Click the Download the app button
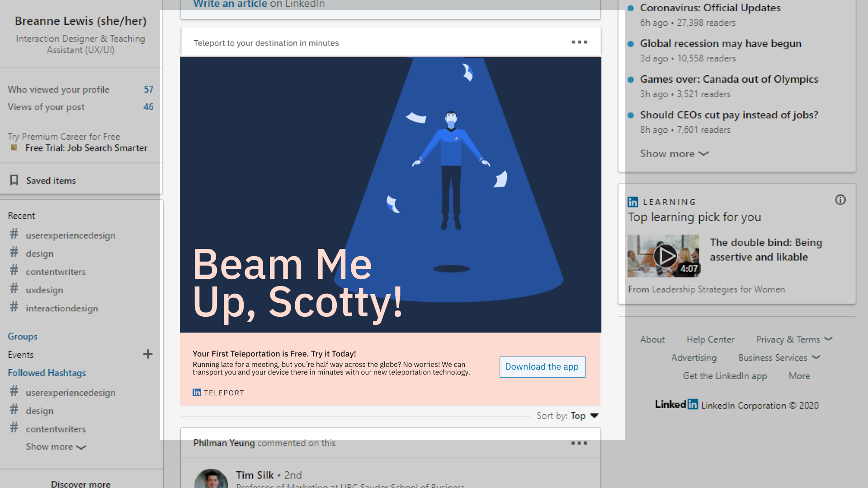Image resolution: width=868 pixels, height=488 pixels. (x=542, y=367)
